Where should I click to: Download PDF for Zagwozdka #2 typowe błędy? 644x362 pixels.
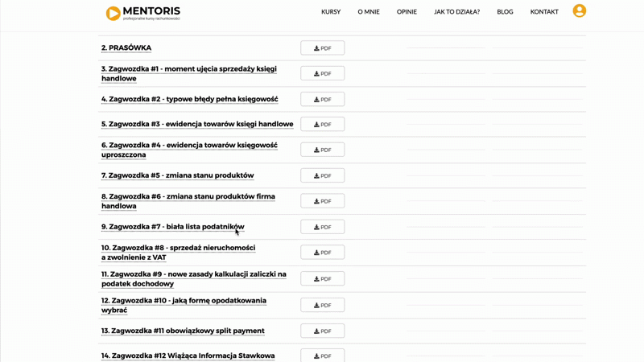pyautogui.click(x=323, y=99)
